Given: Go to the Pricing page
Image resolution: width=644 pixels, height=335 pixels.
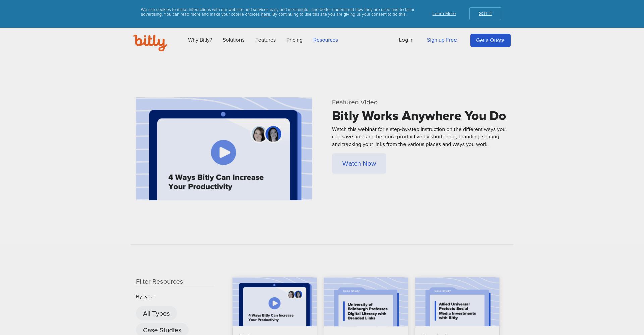Looking at the screenshot, I should 294,40.
